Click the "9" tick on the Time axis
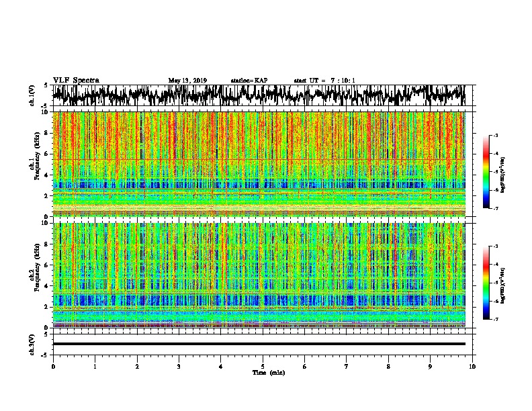Viewport: 532px width, 411px height. (430, 367)
